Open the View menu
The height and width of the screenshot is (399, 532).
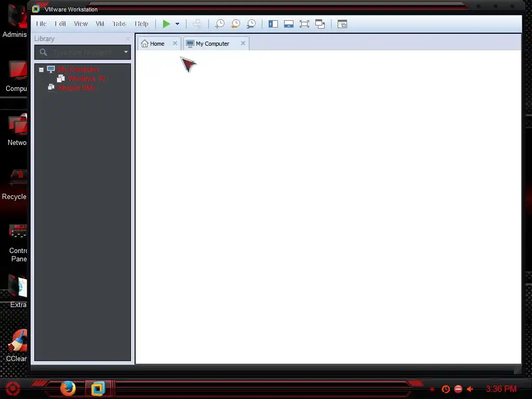coord(81,24)
